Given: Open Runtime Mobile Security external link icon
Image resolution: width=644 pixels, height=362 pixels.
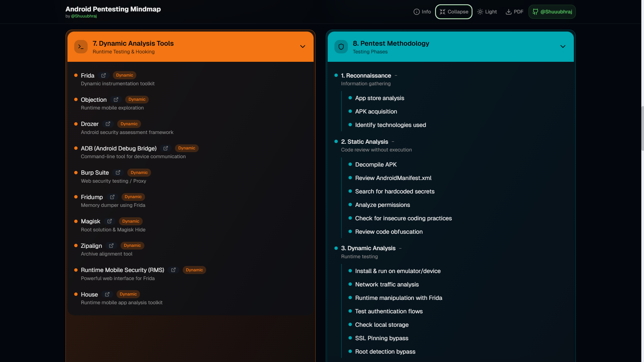Looking at the screenshot, I should (x=173, y=270).
